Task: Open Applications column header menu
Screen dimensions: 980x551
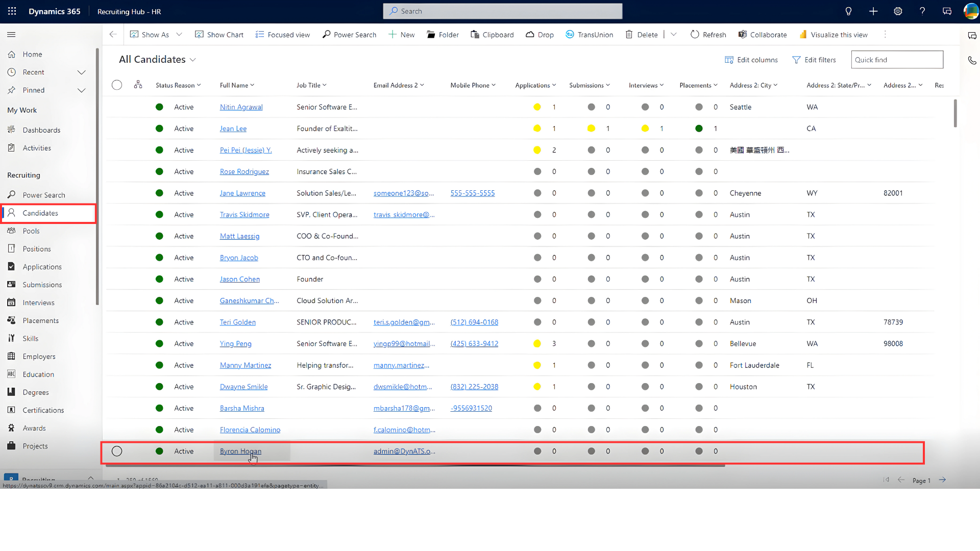Action: [x=535, y=85]
